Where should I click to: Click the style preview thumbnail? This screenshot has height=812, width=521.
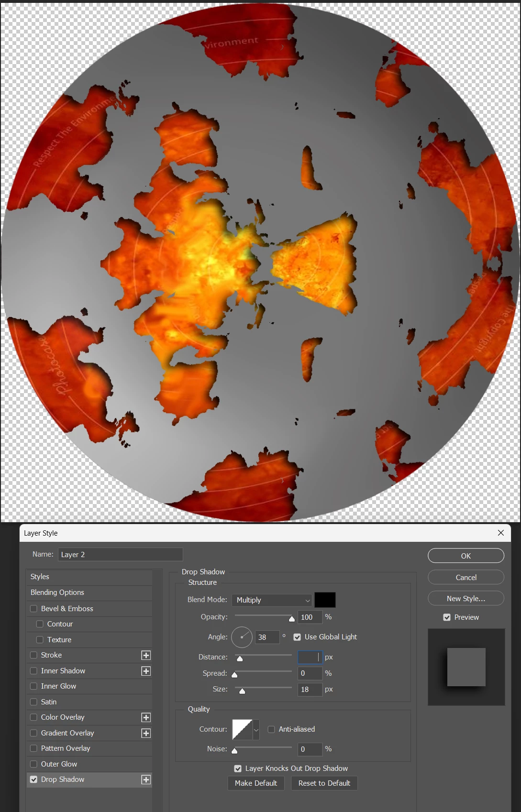click(x=466, y=667)
